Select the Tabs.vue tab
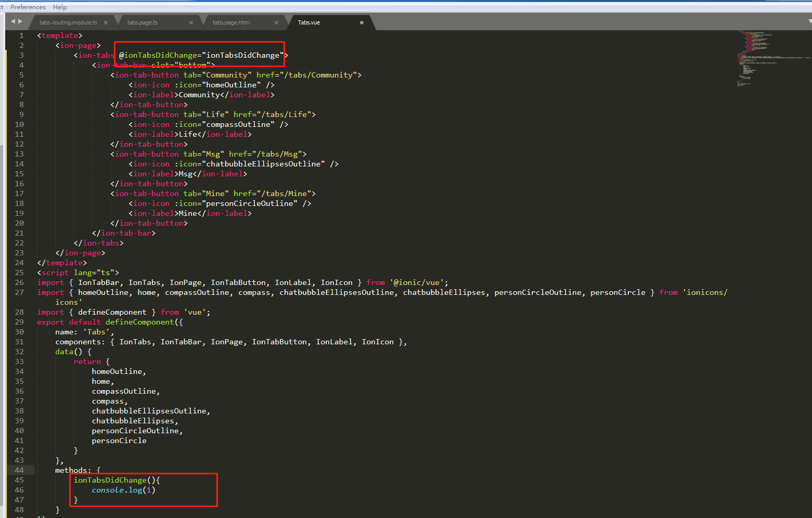The width and height of the screenshot is (812, 518). [309, 22]
